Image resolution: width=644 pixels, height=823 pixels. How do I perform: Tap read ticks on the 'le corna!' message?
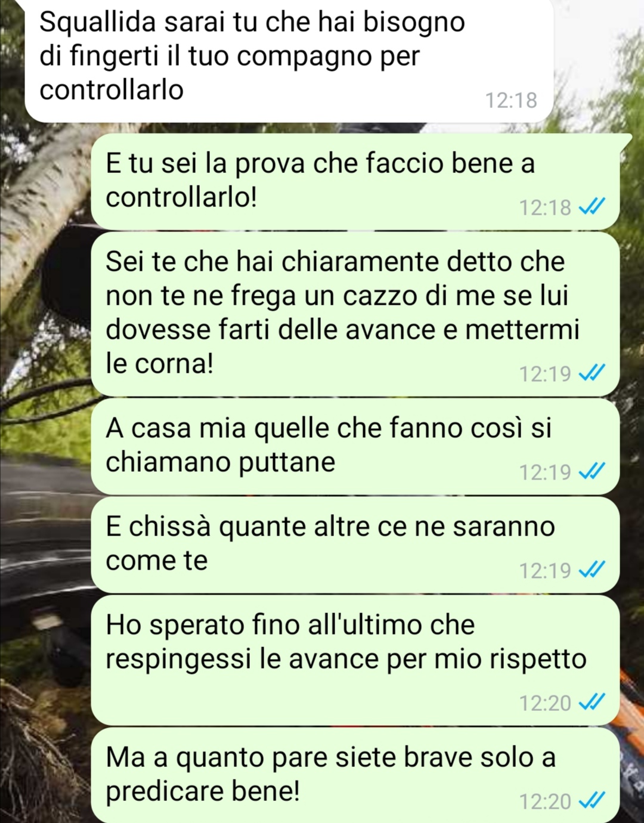(592, 374)
